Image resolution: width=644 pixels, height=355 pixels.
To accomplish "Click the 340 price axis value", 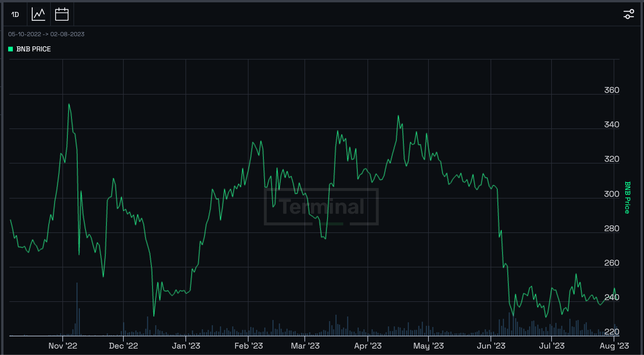I will [x=612, y=124].
